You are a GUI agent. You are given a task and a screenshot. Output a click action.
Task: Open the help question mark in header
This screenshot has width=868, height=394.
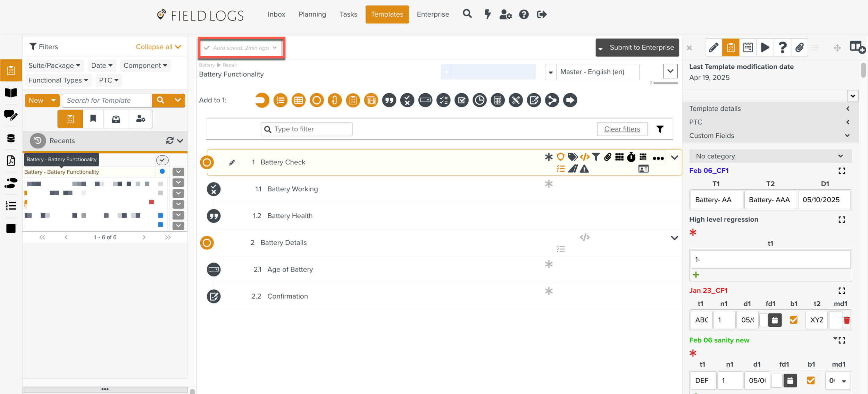pyautogui.click(x=524, y=14)
